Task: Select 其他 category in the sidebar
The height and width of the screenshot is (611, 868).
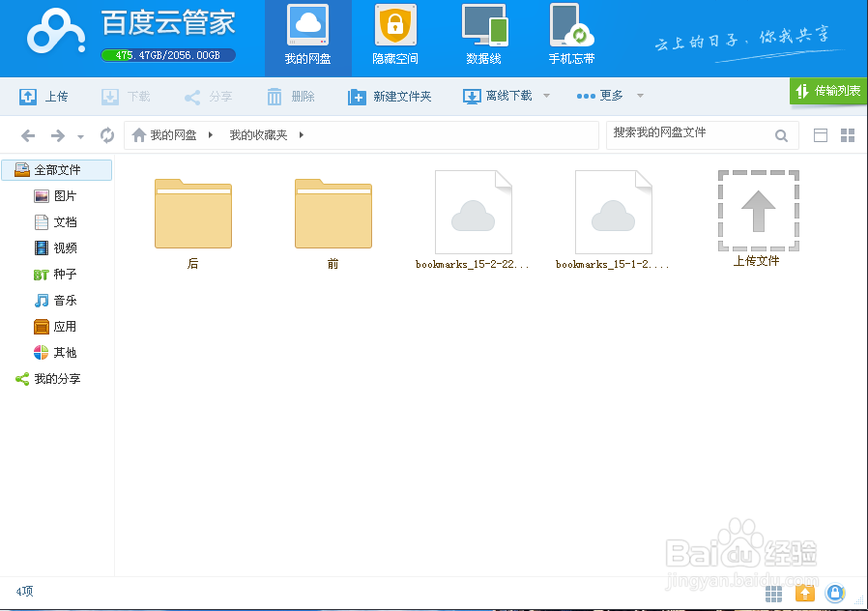Action: (55, 353)
